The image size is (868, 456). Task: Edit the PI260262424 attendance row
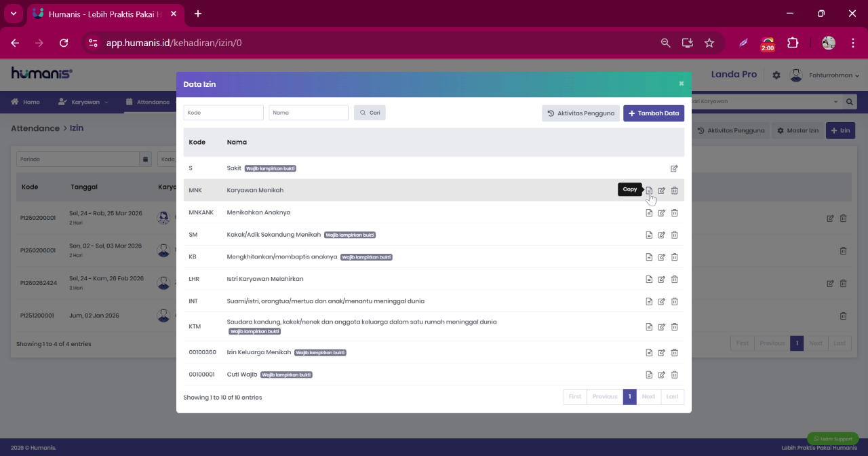[x=830, y=284]
